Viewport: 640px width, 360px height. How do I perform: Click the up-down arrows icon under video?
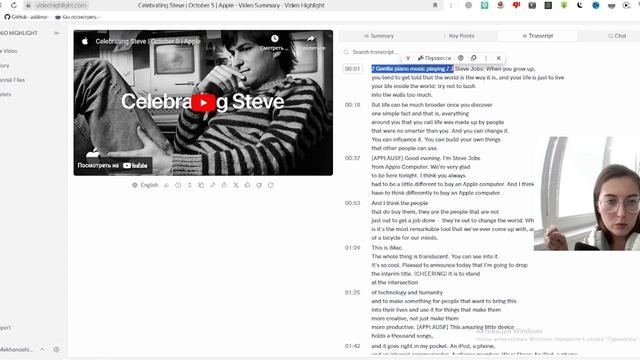click(x=189, y=185)
